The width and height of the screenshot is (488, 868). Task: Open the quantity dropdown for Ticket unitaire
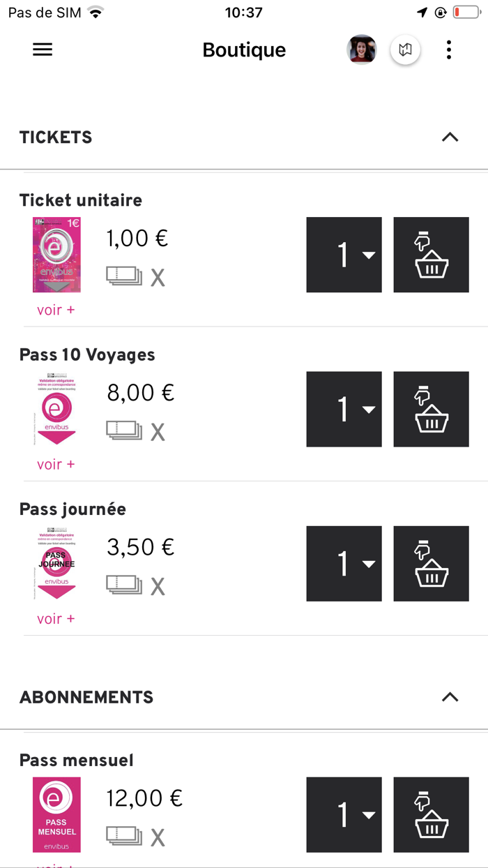[344, 254]
